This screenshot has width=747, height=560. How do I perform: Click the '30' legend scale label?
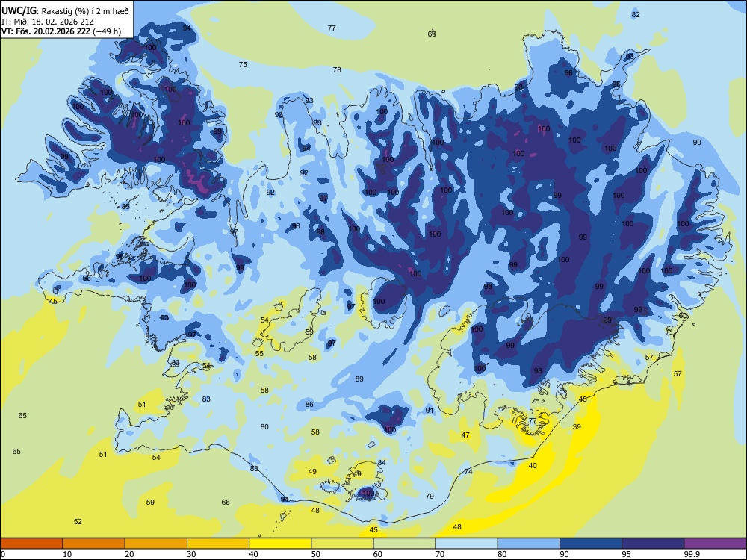[x=191, y=554]
